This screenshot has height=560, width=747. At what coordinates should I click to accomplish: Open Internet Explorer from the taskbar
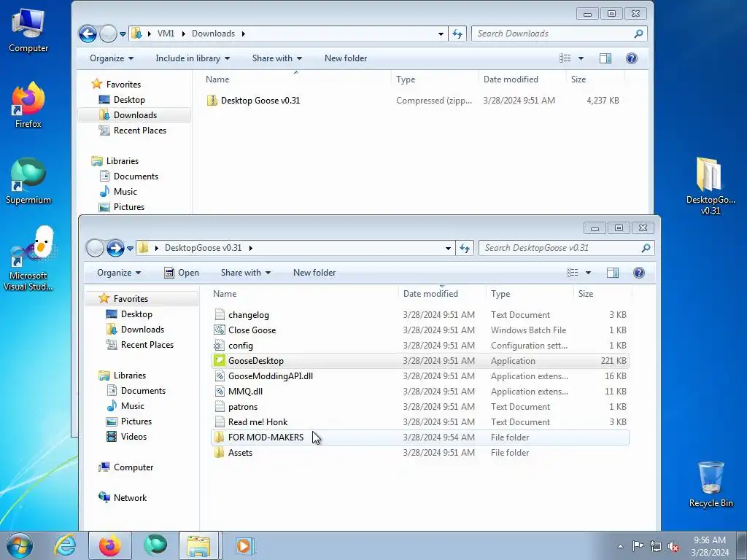coord(65,545)
